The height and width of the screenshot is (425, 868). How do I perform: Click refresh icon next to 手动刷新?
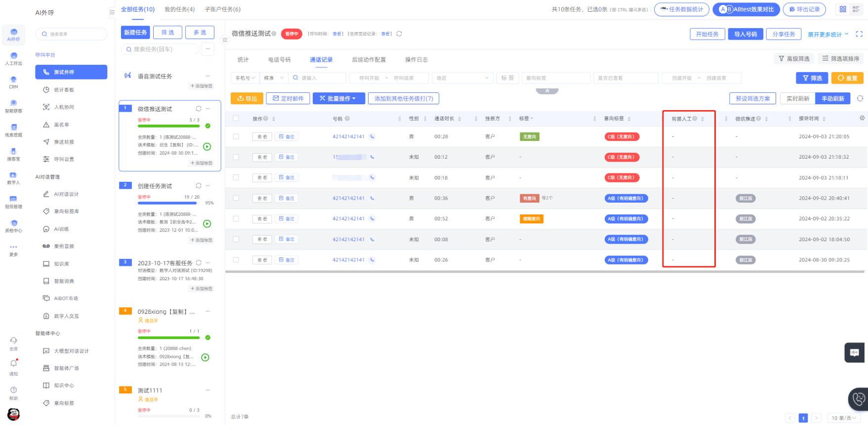[860, 98]
